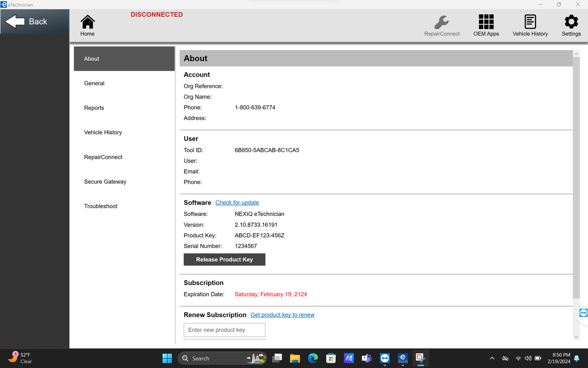Focus the Enter new product key field
Viewport: 588px width, 368px height.
(x=224, y=330)
